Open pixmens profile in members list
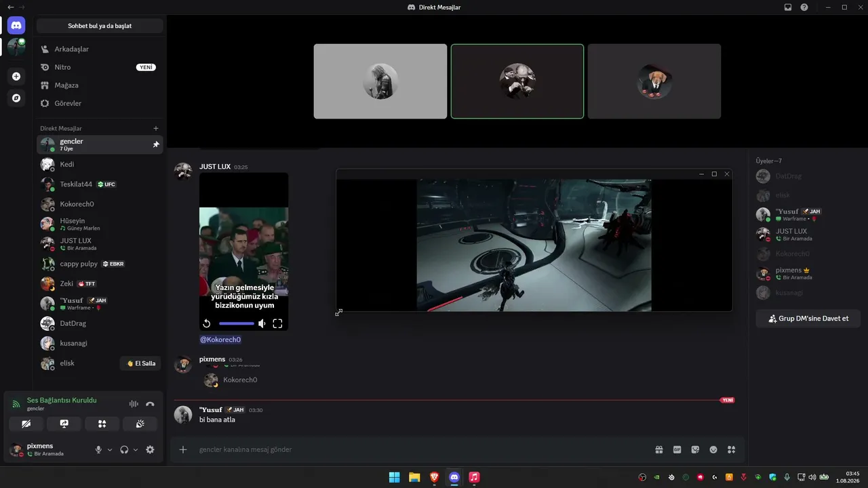Viewport: 868px width, 488px height. [808, 274]
